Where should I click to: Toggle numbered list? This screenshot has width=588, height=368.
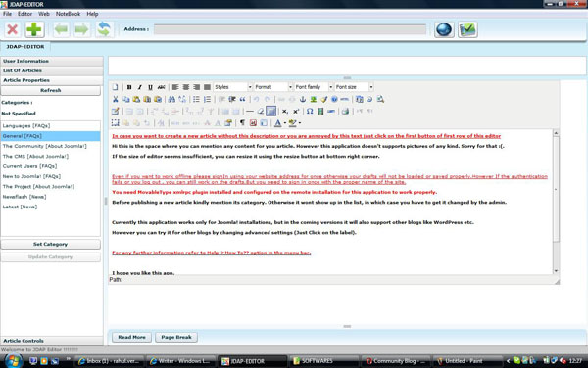(207, 99)
